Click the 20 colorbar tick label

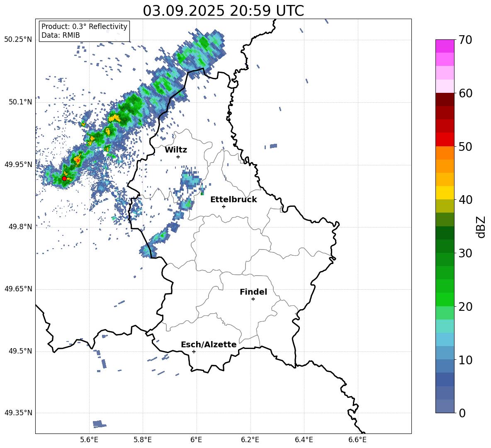(465, 306)
